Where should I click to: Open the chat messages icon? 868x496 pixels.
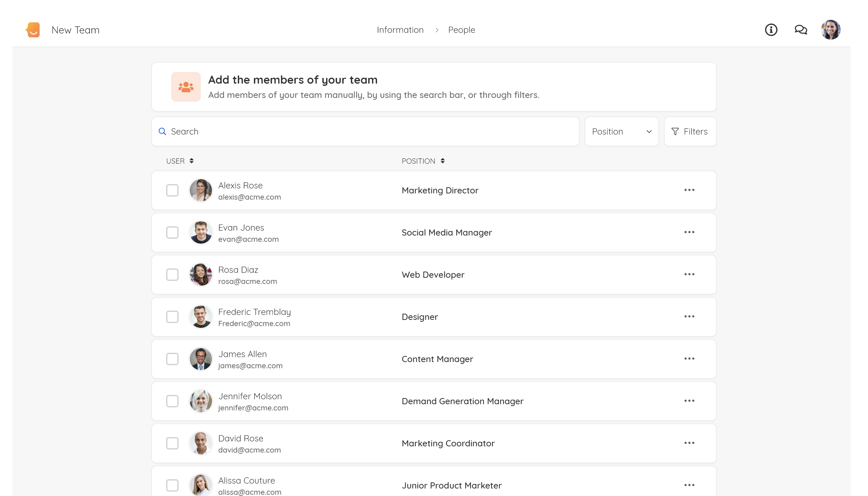[800, 30]
